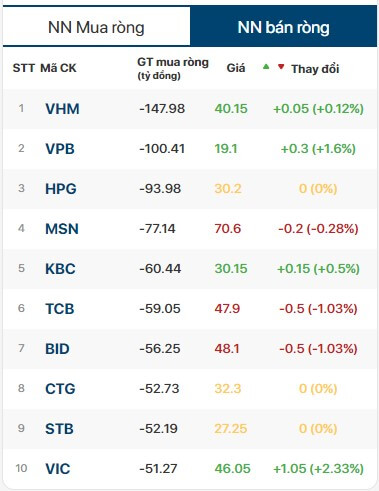Select the NN bán ròng tab

tap(283, 27)
